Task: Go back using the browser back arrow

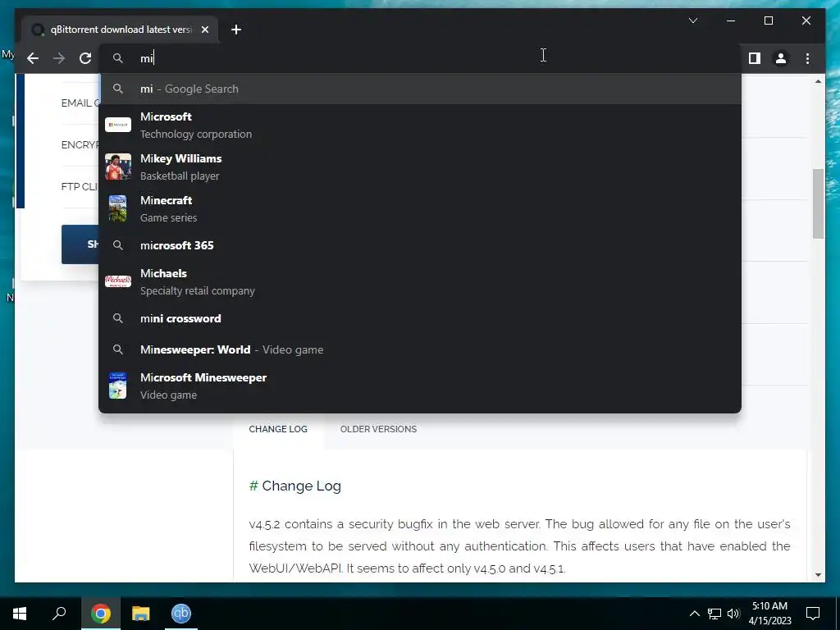Action: pyautogui.click(x=33, y=58)
